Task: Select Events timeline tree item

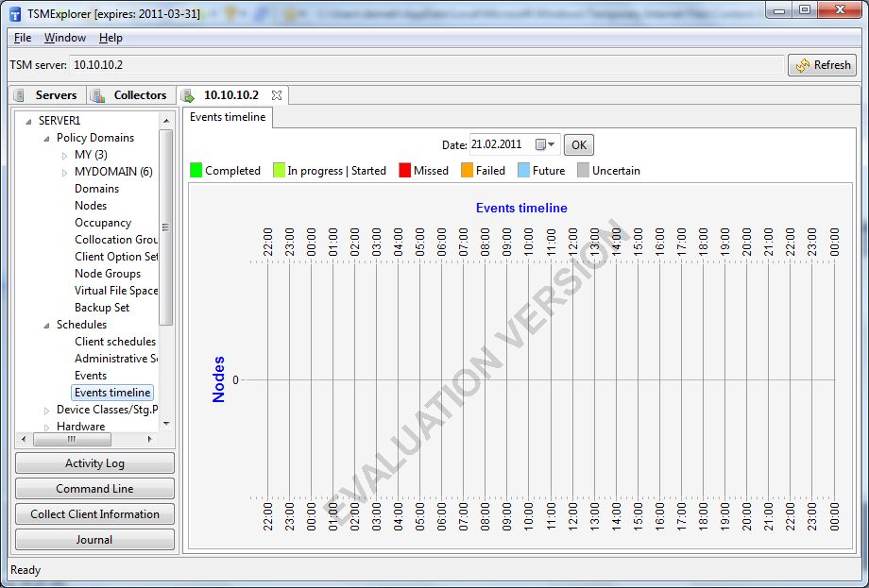Action: [112, 393]
